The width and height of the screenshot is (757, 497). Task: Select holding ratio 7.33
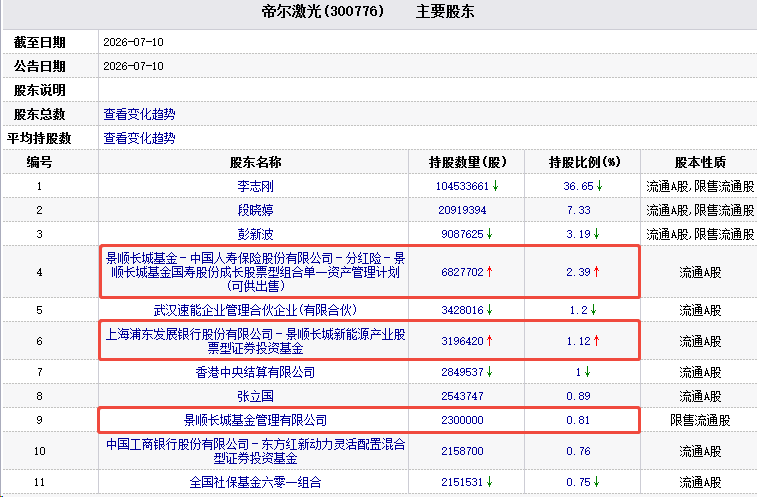click(578, 210)
